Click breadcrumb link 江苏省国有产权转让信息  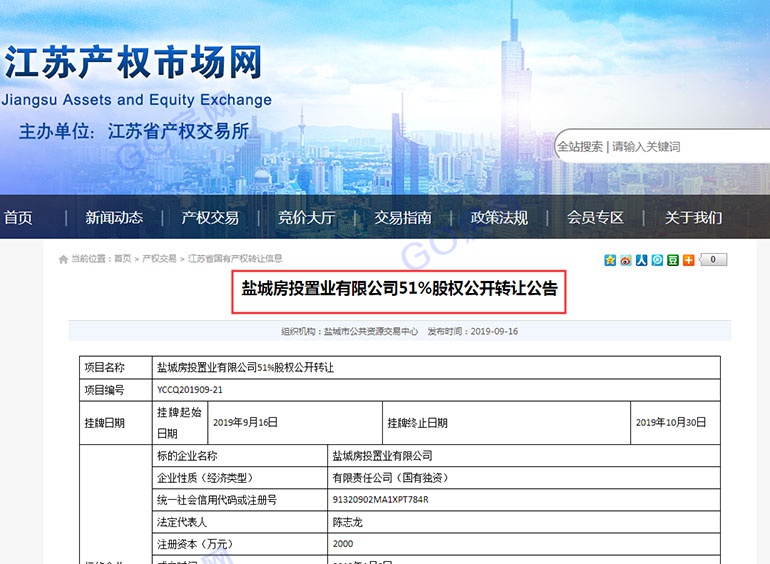(235, 259)
